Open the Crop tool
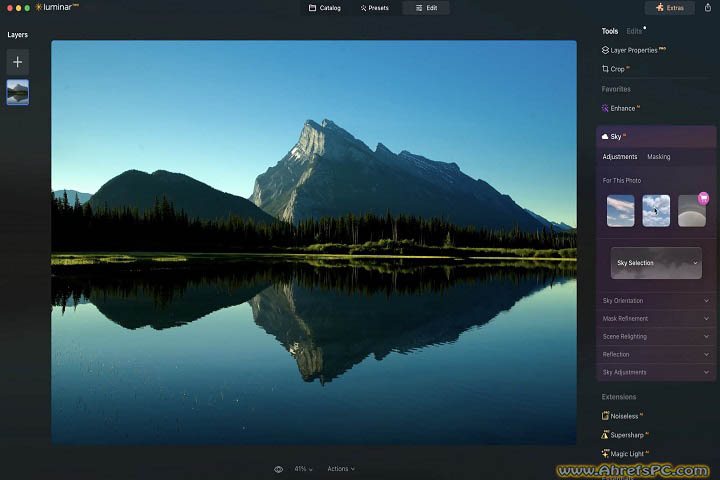Screen dimensions: 720x480 615,69
